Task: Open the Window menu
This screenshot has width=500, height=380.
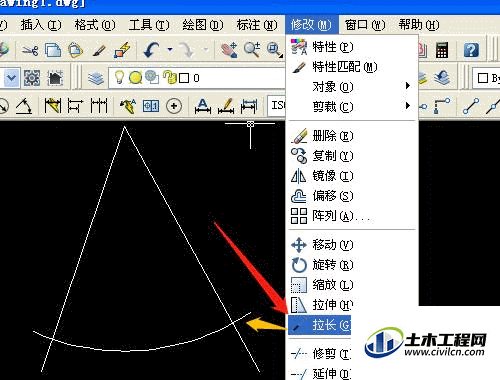Action: 365,25
